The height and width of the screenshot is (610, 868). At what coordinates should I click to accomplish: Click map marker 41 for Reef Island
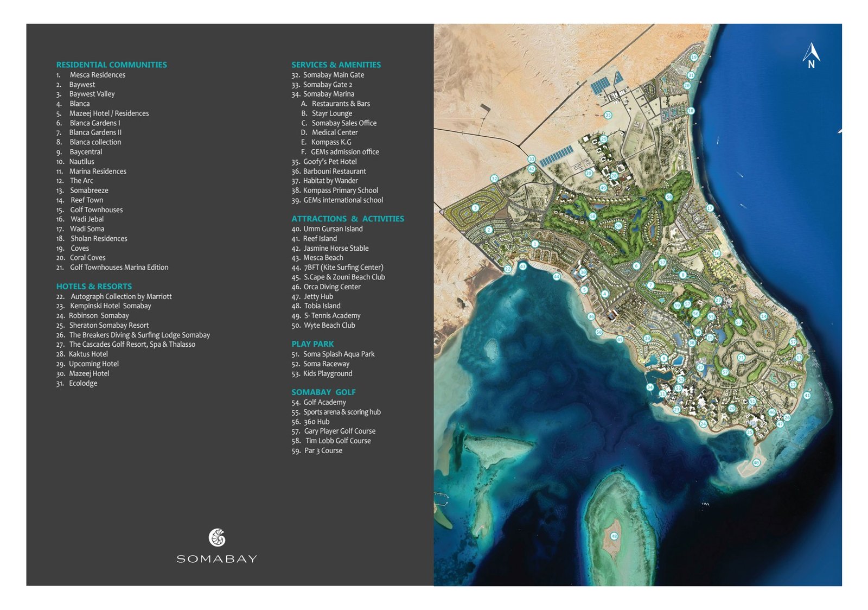tap(807, 396)
